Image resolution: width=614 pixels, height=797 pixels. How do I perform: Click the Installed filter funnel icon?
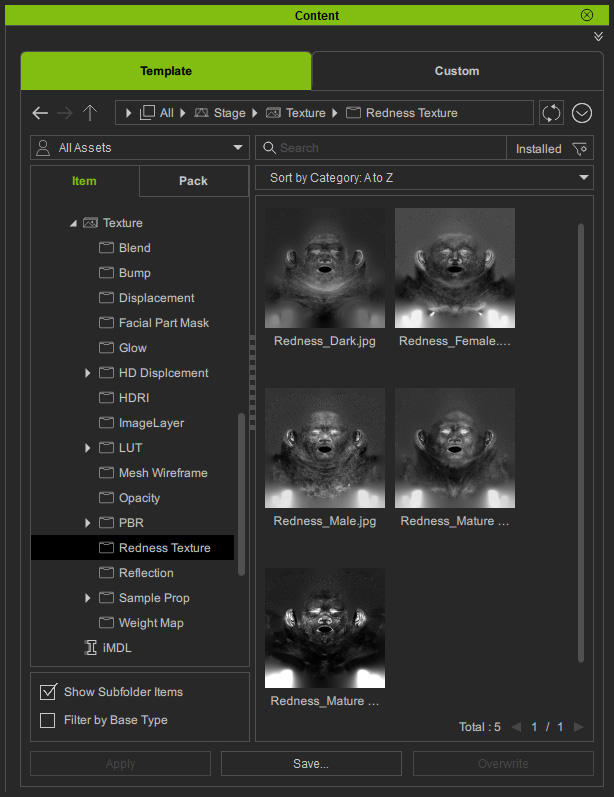(x=580, y=148)
